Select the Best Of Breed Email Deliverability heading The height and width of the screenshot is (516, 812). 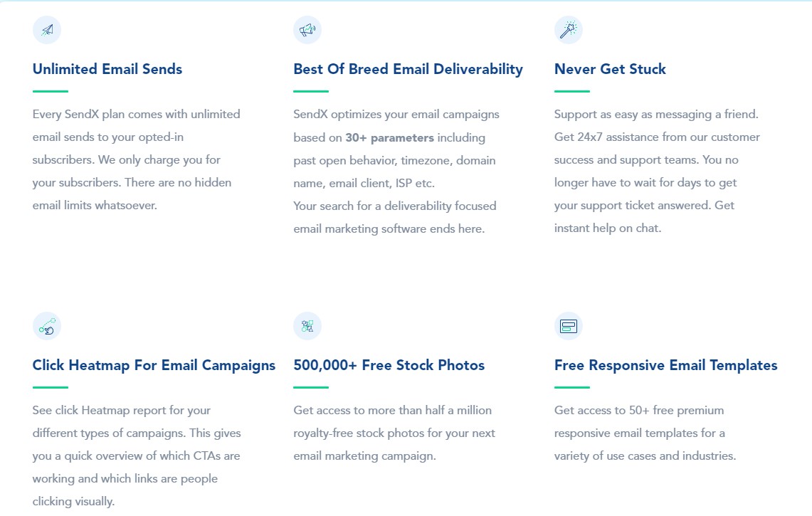408,70
